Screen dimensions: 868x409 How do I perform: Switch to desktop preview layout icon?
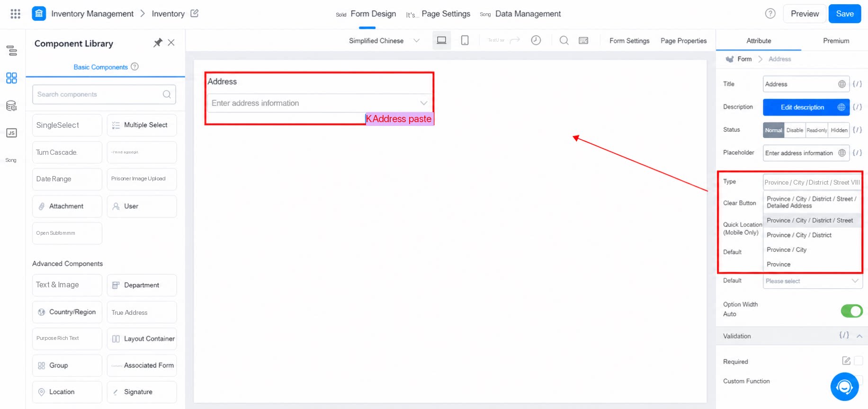(x=441, y=40)
